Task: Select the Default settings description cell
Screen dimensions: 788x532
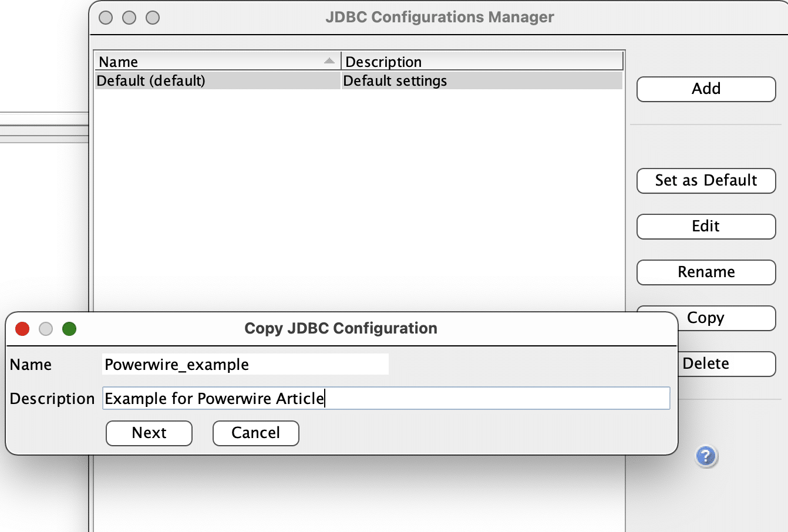Action: coord(481,81)
